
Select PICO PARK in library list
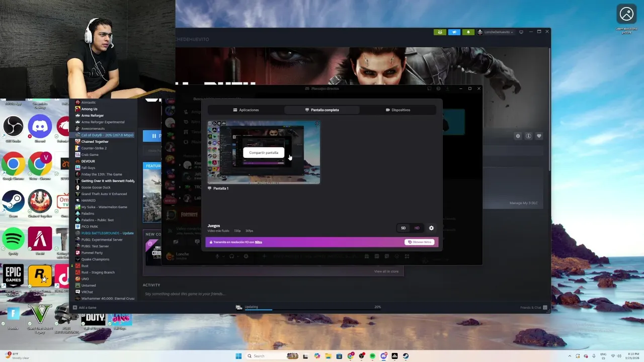coord(90,227)
